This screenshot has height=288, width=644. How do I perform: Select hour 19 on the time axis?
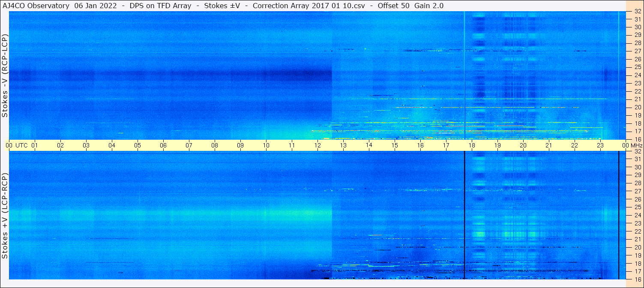point(497,145)
